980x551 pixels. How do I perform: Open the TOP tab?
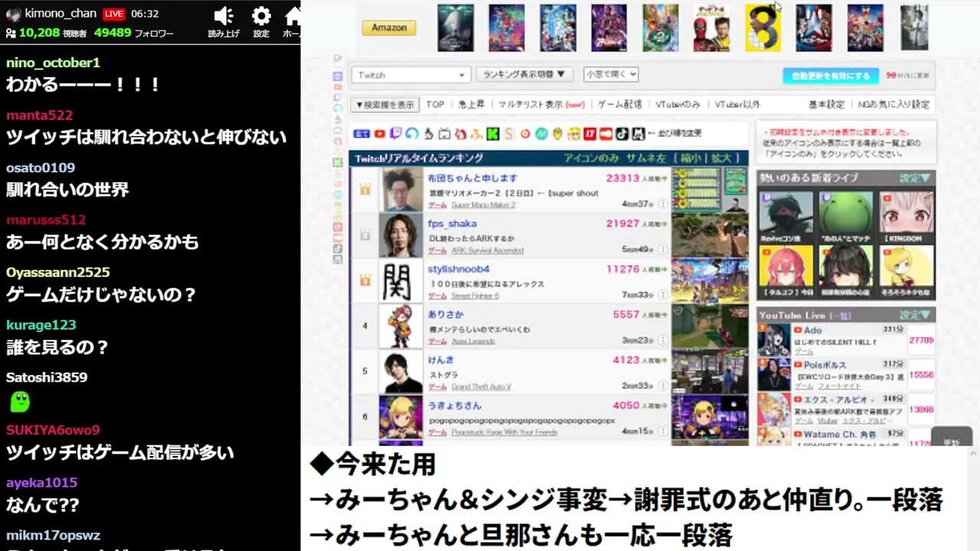point(436,104)
